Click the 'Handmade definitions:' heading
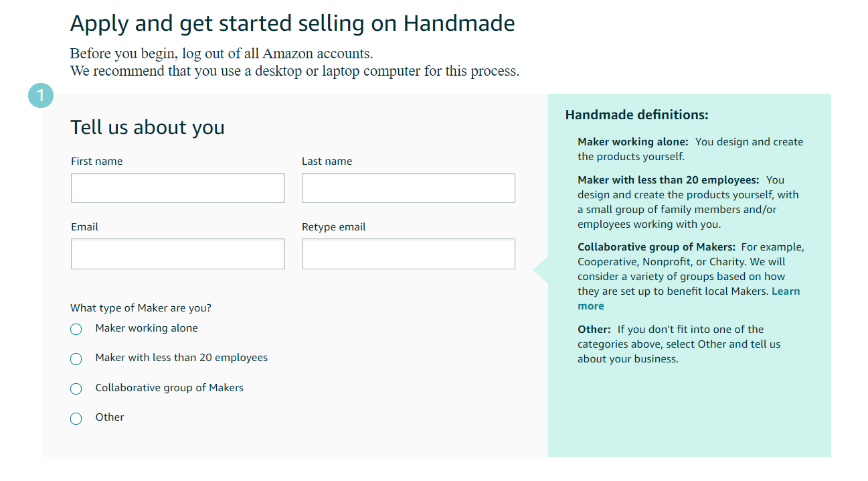Image resolution: width=868 pixels, height=481 pixels. point(636,115)
